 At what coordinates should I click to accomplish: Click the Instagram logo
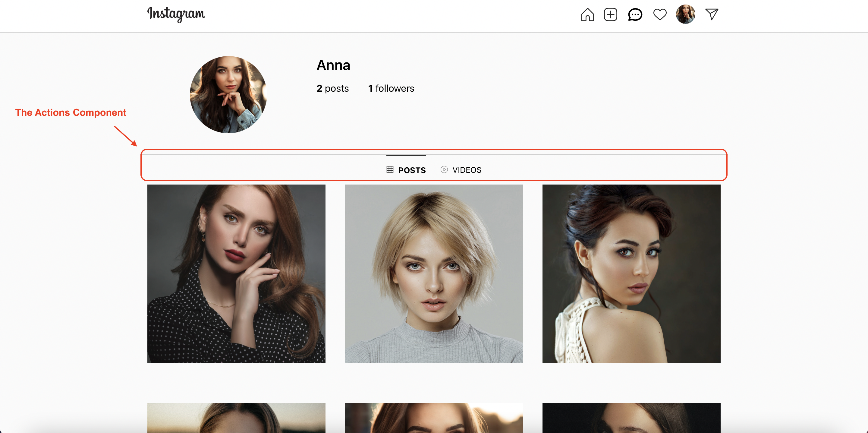tap(176, 14)
